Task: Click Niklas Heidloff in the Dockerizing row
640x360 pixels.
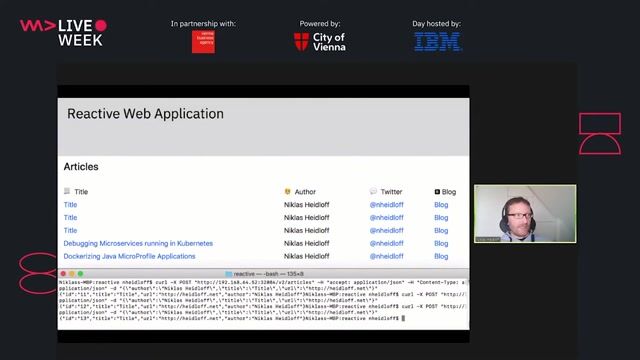Action: click(x=307, y=256)
